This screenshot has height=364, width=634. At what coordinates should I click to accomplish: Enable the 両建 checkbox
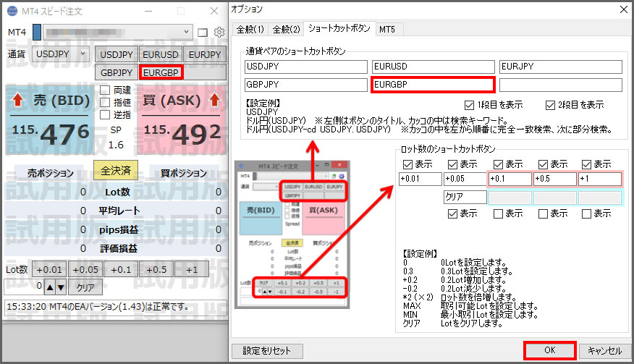(x=105, y=90)
